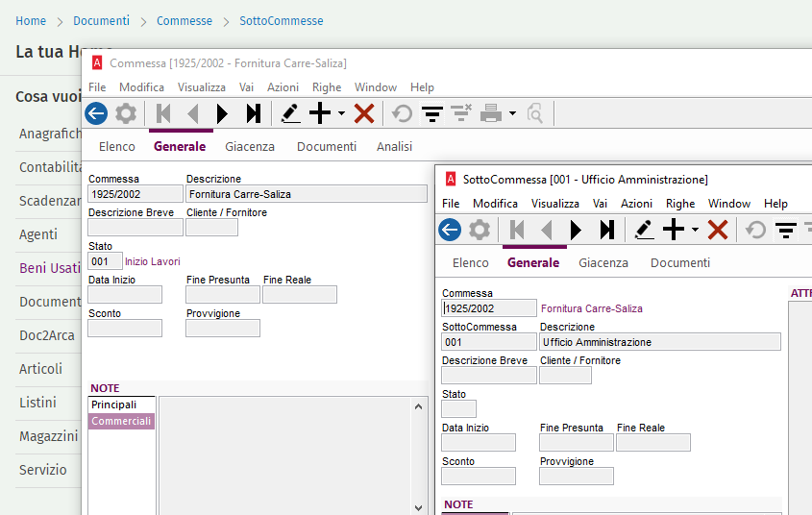
Task: Open Servizio in the left sidebar
Action: tap(43, 470)
